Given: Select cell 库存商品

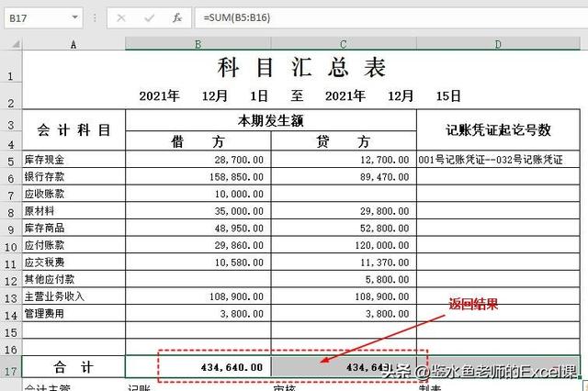Looking at the screenshot, I should pyautogui.click(x=73, y=228).
